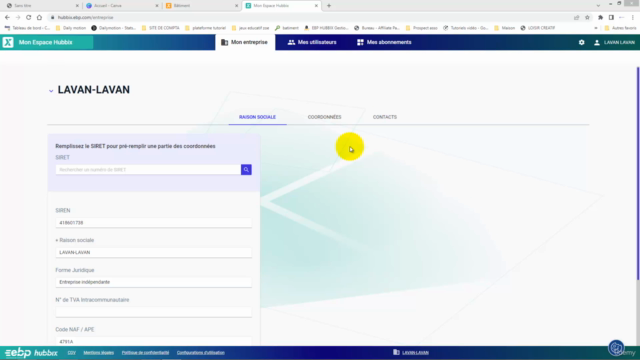Image resolution: width=640 pixels, height=360 pixels.
Task: Click the building icon in footer
Action: 396,352
